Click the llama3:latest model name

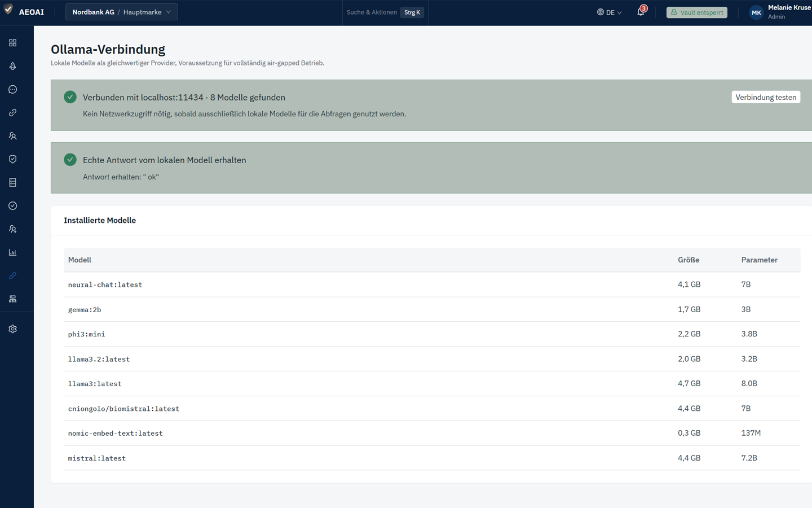click(95, 384)
